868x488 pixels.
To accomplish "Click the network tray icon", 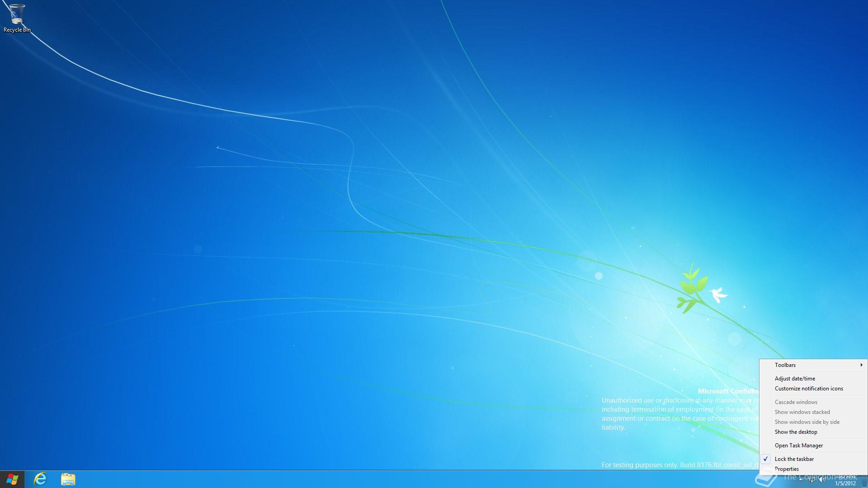I will [x=812, y=479].
